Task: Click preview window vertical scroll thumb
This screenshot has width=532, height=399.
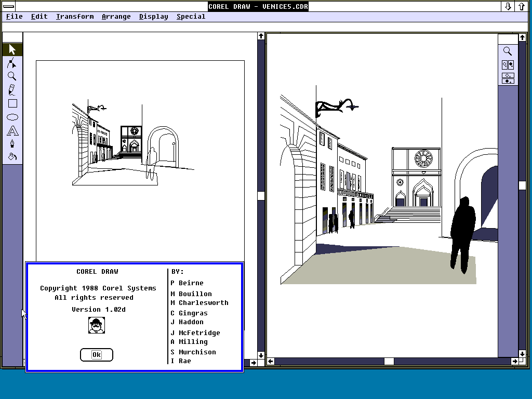Action: click(522, 185)
